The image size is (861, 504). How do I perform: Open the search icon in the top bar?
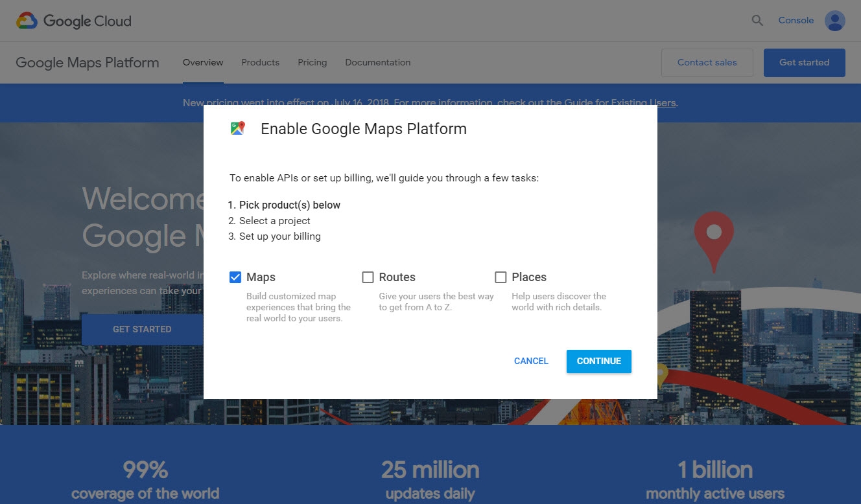coord(757,20)
